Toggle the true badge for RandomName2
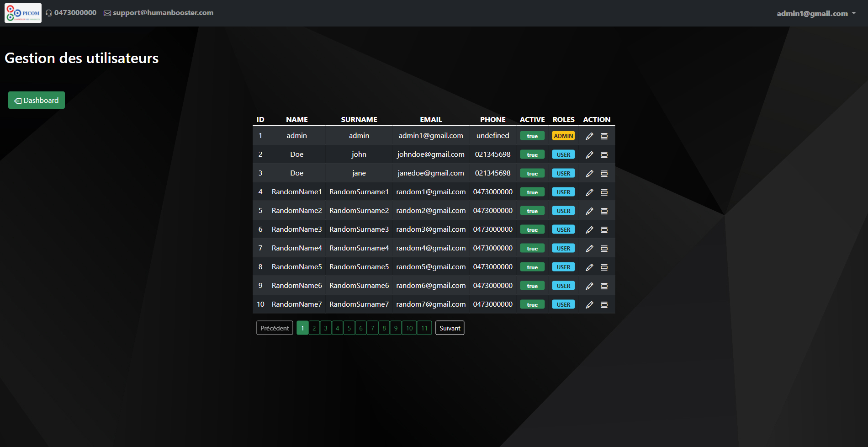 pos(532,211)
